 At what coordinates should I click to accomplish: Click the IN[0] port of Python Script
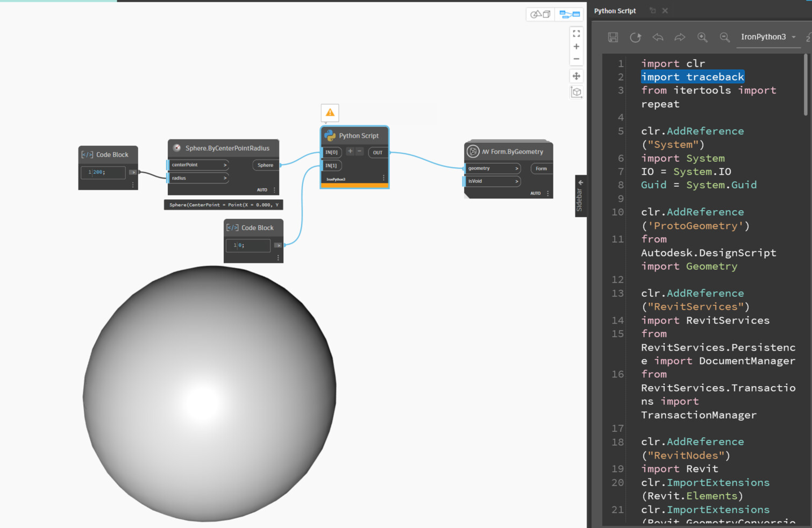[332, 152]
